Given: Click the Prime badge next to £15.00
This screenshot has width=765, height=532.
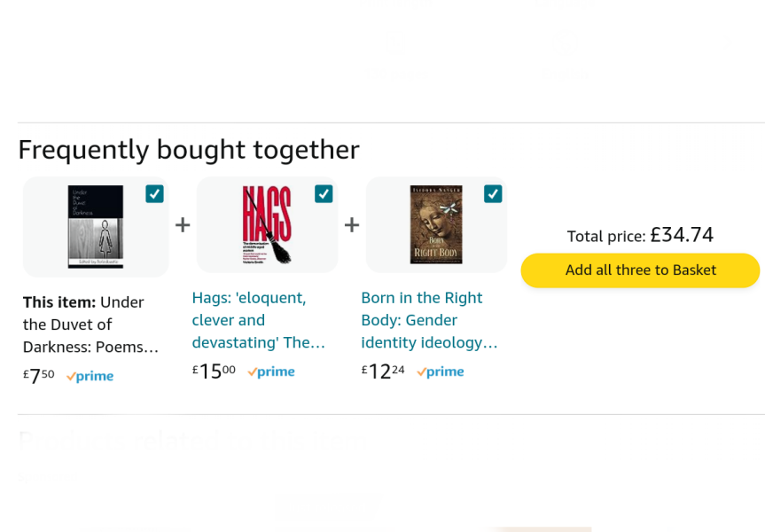Looking at the screenshot, I should tap(270, 372).
